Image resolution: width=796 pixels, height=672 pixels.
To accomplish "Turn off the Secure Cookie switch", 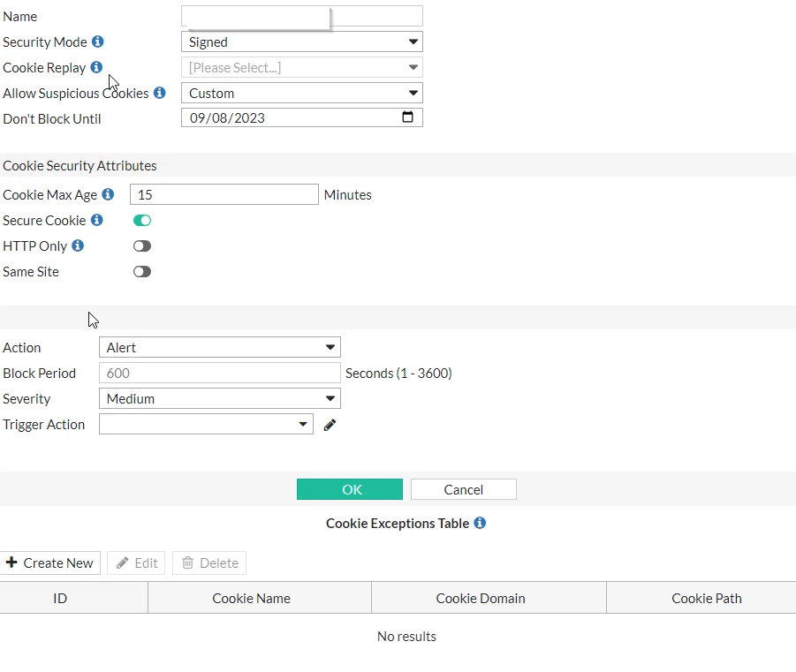I will point(142,220).
